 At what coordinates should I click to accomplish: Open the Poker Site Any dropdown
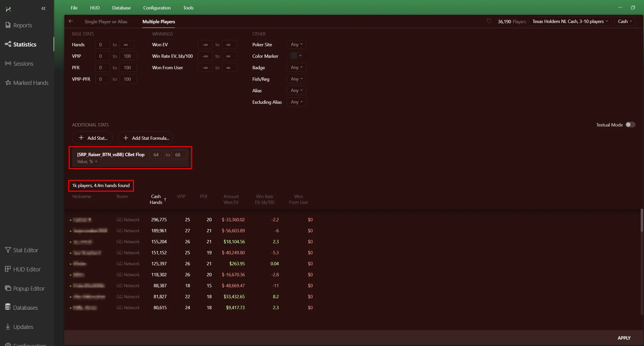[296, 44]
